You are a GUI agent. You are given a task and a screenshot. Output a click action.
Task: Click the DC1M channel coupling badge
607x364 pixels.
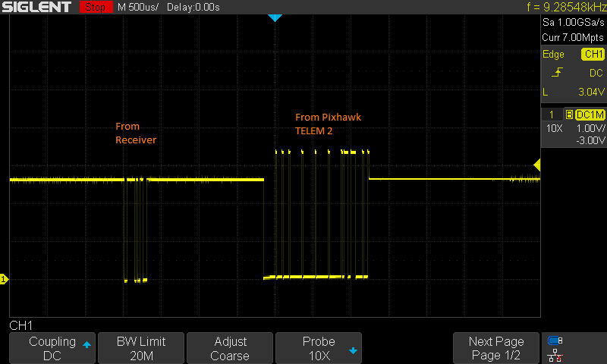point(590,115)
